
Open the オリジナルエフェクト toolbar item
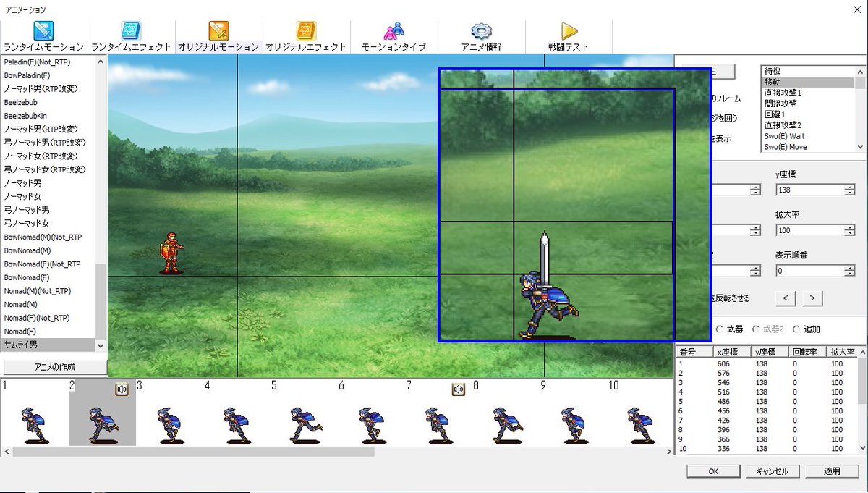306,36
